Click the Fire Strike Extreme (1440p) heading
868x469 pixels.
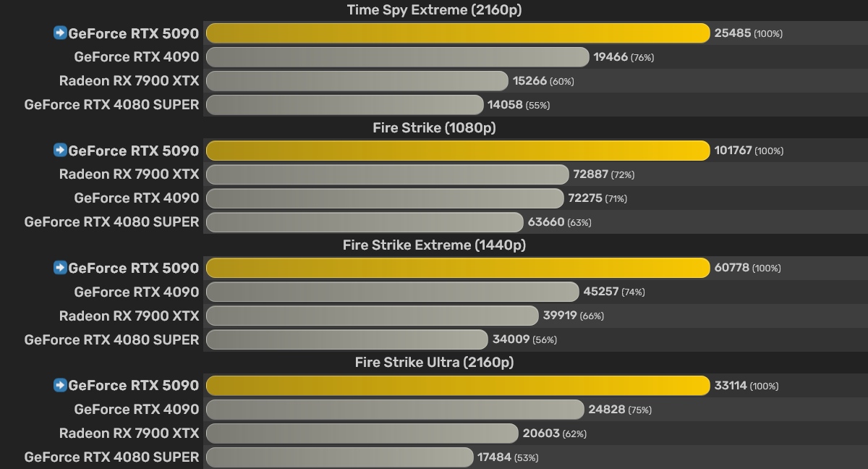pyautogui.click(x=434, y=245)
